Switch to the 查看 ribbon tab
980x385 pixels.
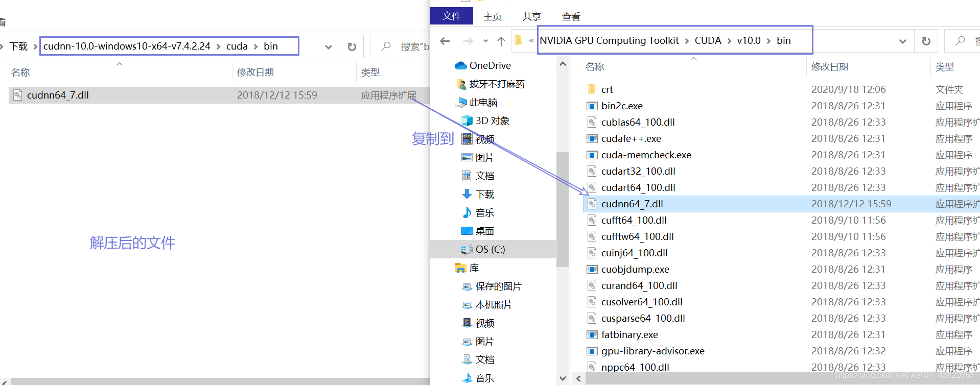[x=571, y=16]
